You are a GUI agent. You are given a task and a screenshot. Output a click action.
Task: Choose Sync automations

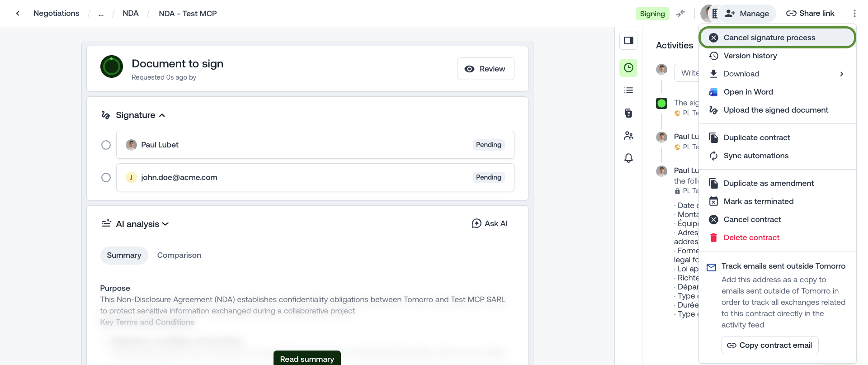click(x=778, y=156)
